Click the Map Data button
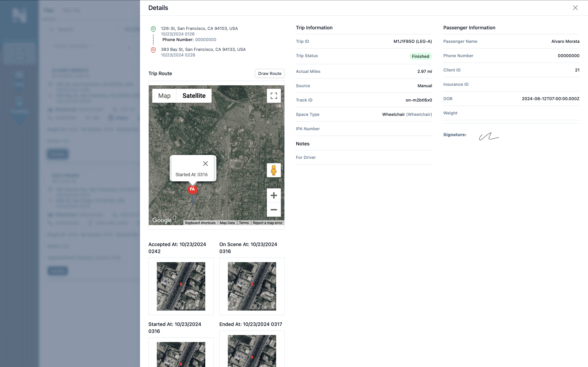This screenshot has height=367, width=588. [x=227, y=223]
